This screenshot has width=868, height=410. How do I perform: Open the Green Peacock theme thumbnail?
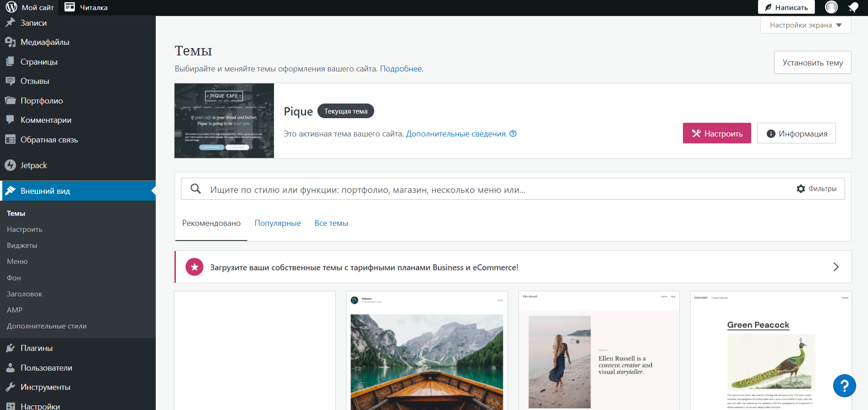pos(771,351)
